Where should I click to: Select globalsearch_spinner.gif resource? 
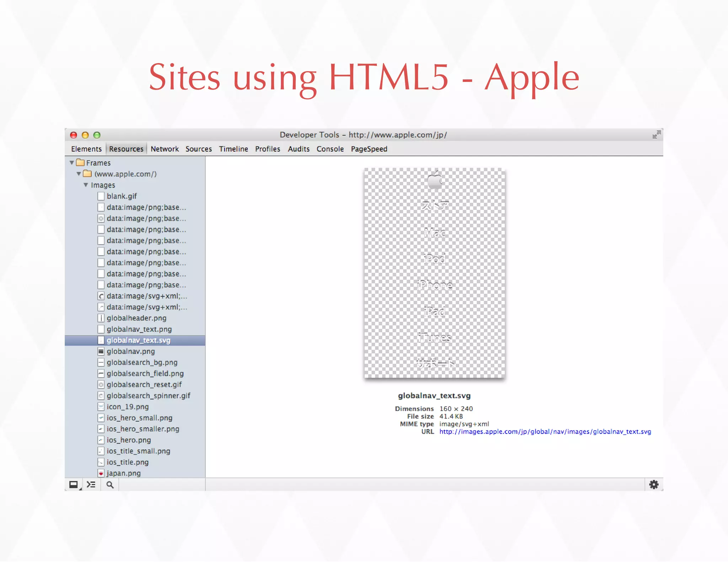click(148, 396)
